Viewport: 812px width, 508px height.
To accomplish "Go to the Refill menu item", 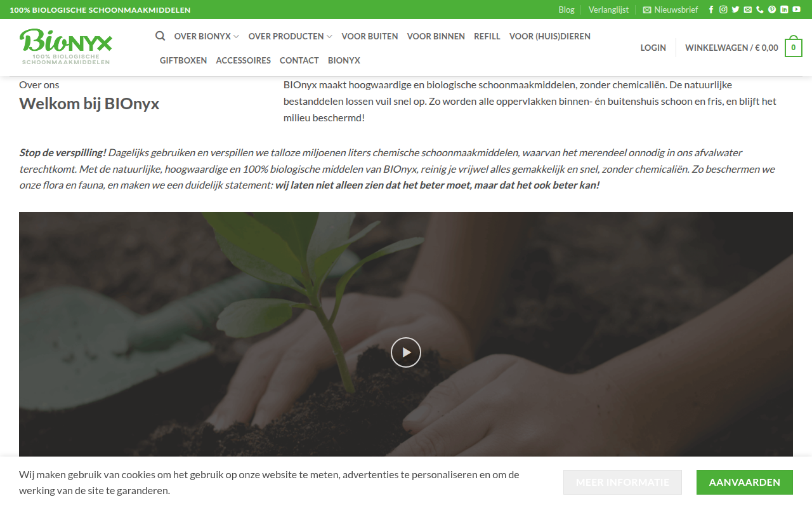I will click(487, 36).
